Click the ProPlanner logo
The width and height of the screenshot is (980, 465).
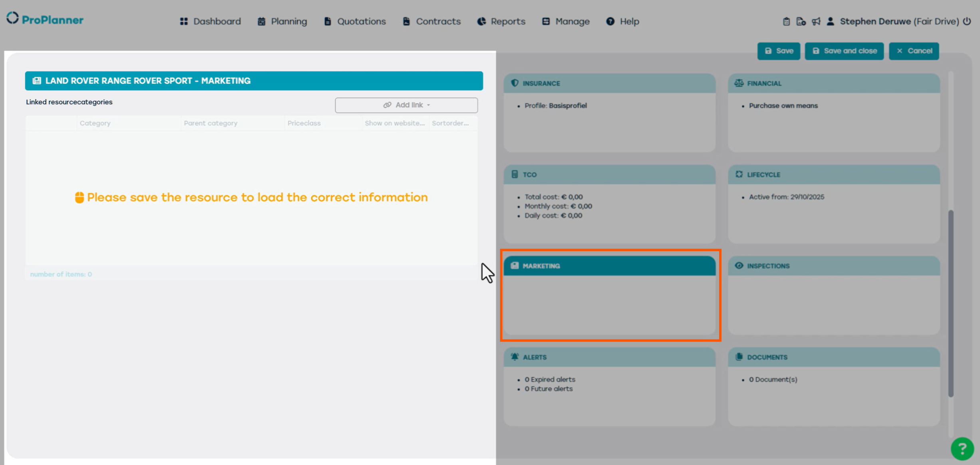click(x=45, y=19)
